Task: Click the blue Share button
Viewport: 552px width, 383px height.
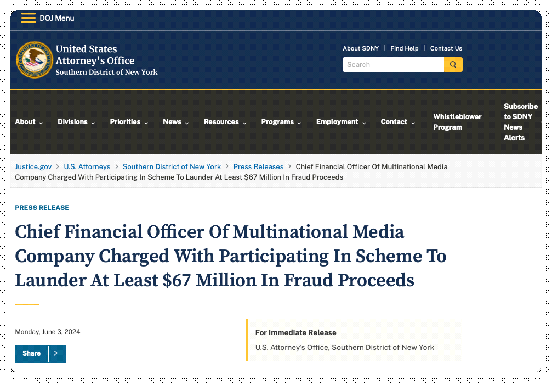Action: tap(32, 353)
